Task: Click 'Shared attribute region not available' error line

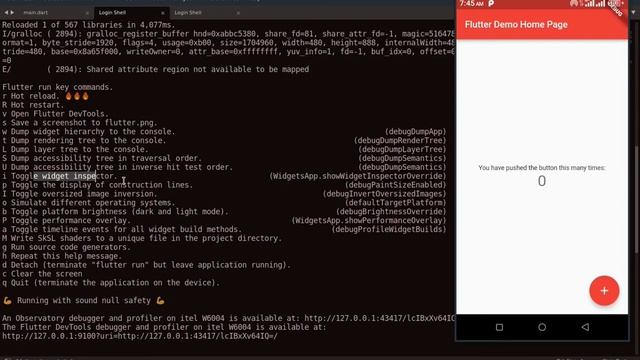Action: pyautogui.click(x=156, y=69)
